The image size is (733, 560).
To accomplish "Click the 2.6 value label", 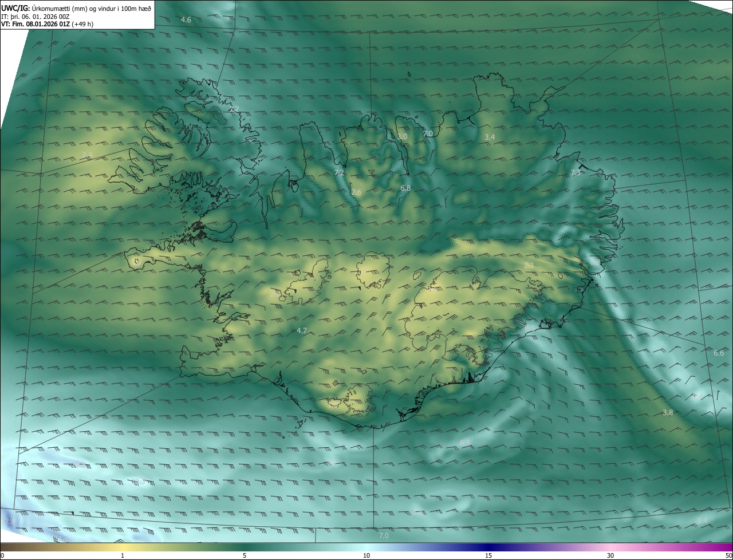I will coord(356,192).
